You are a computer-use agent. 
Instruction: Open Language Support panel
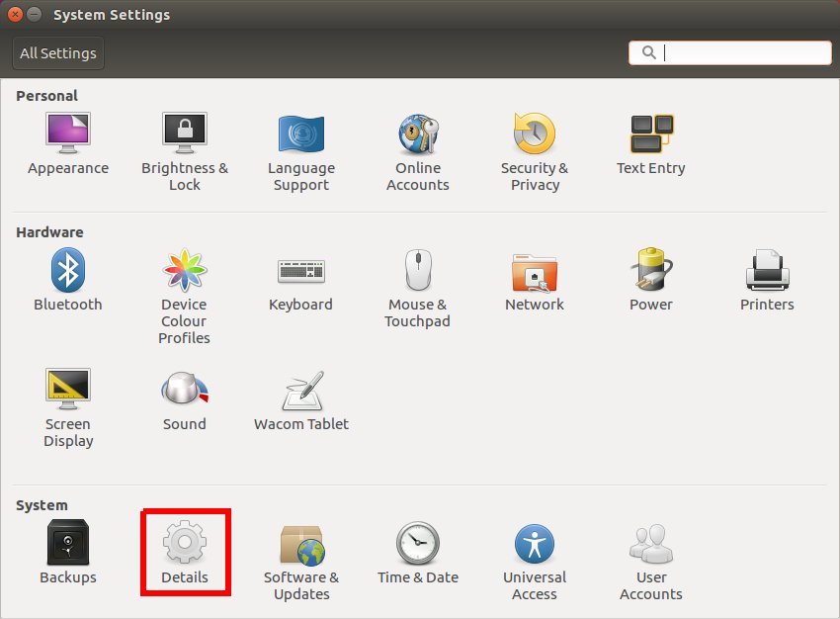coord(301,152)
